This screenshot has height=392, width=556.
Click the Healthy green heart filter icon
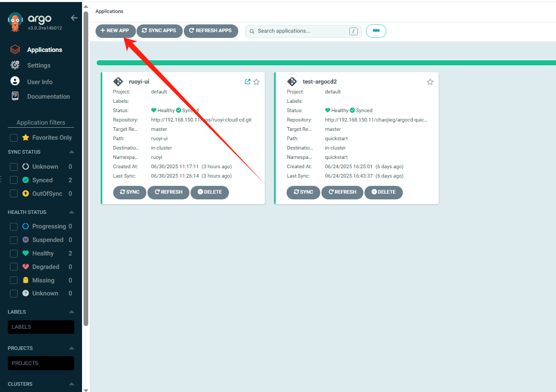(x=25, y=253)
